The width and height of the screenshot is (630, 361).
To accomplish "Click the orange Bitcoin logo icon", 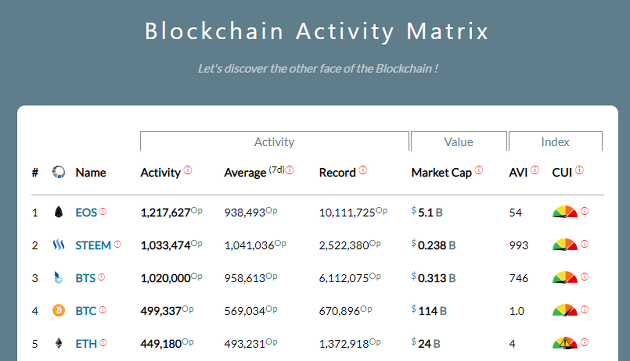I will [x=59, y=310].
